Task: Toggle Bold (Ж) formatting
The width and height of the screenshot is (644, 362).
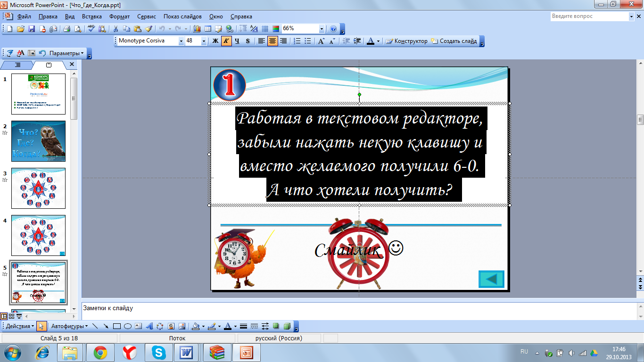Action: (215, 41)
